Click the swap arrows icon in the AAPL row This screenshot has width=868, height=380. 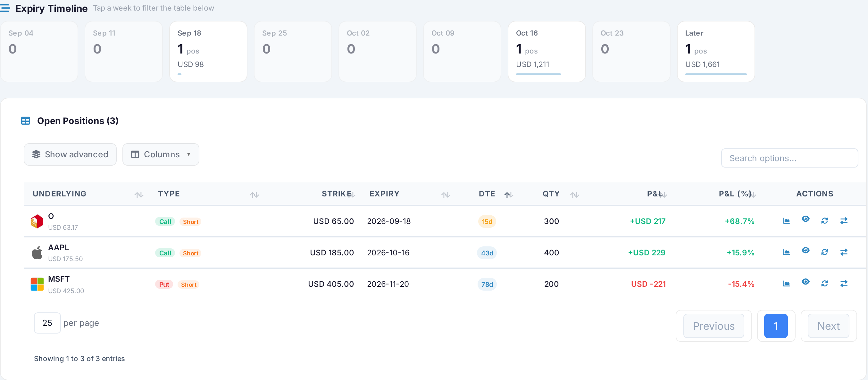(x=844, y=252)
